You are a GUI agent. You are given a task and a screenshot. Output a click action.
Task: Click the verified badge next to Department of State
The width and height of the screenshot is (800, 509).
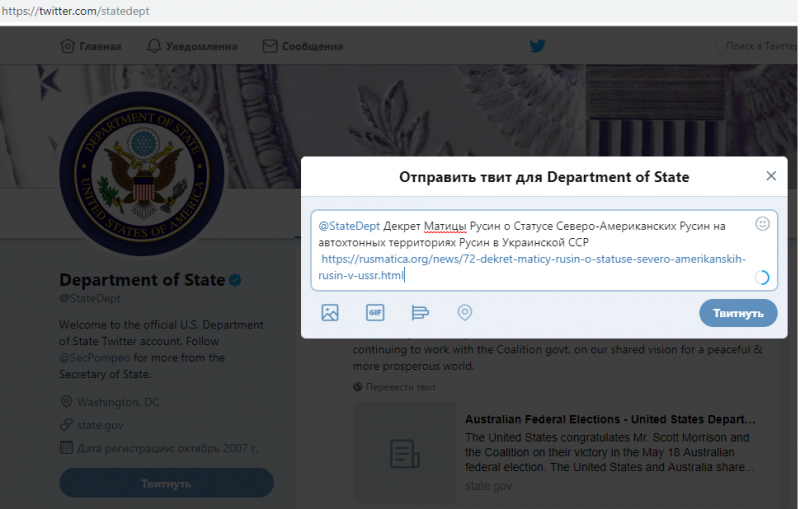(x=235, y=280)
